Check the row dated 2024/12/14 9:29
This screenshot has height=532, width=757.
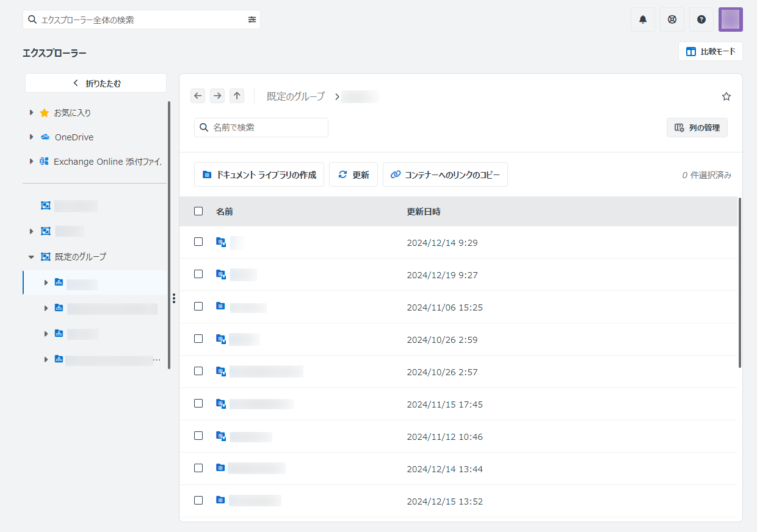pyautogui.click(x=198, y=242)
